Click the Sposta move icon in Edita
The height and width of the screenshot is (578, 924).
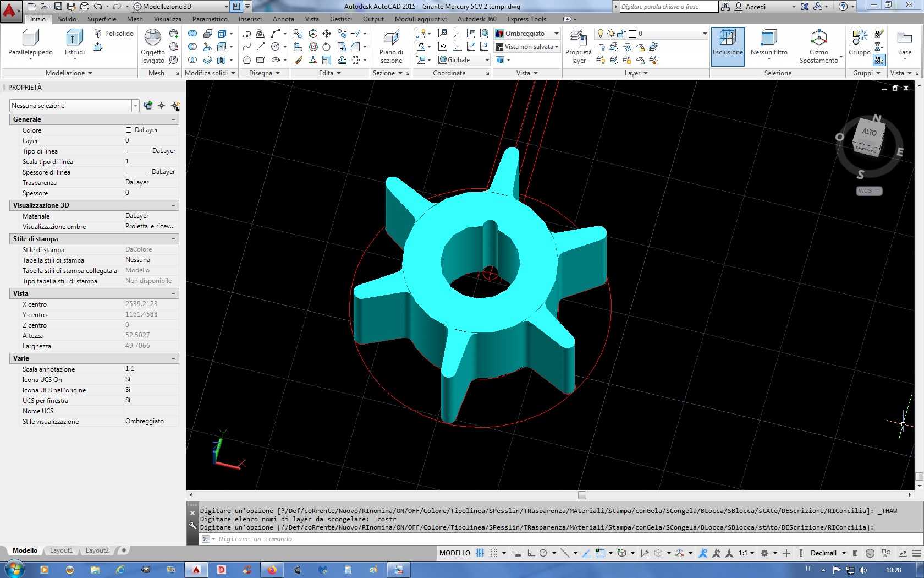click(327, 34)
